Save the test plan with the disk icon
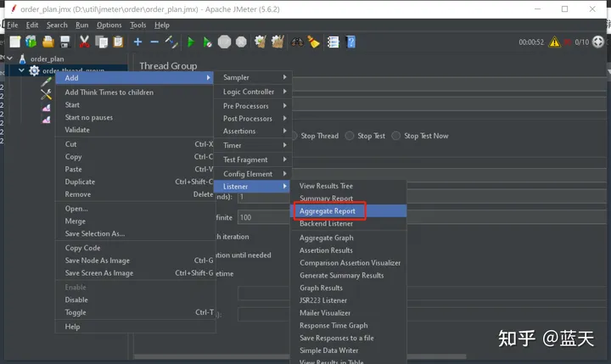The height and width of the screenshot is (364, 611). [65, 42]
